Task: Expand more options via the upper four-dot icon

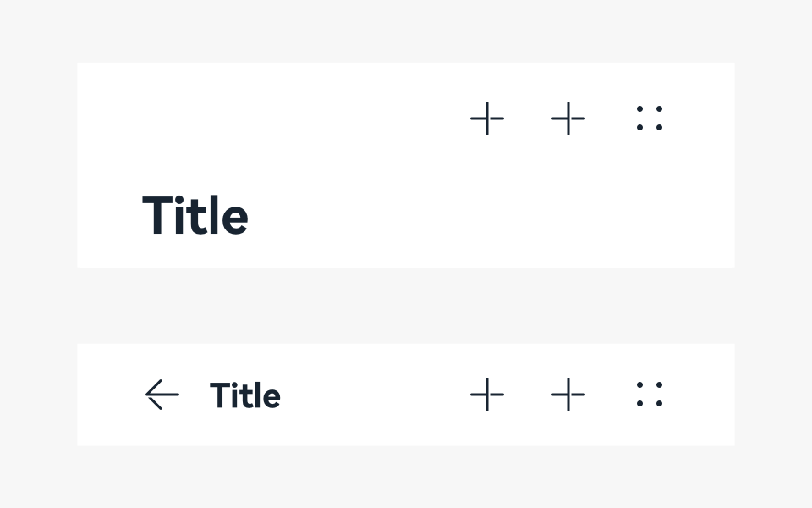Action: (x=650, y=119)
